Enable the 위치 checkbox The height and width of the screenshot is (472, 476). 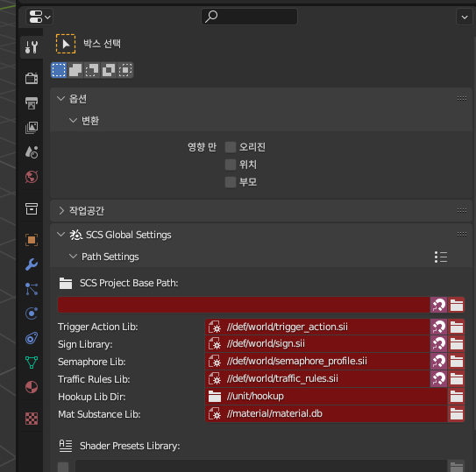point(231,165)
